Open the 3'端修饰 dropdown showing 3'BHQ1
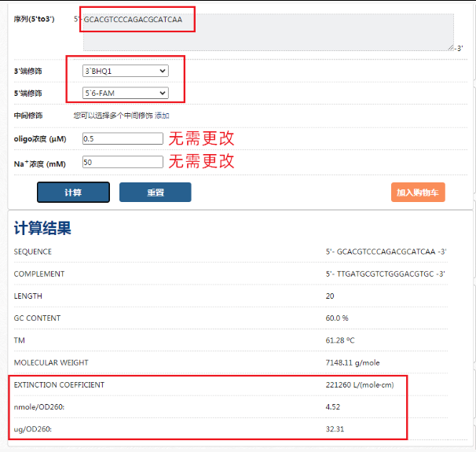Viewport: 476px width, 452px height. 126,71
